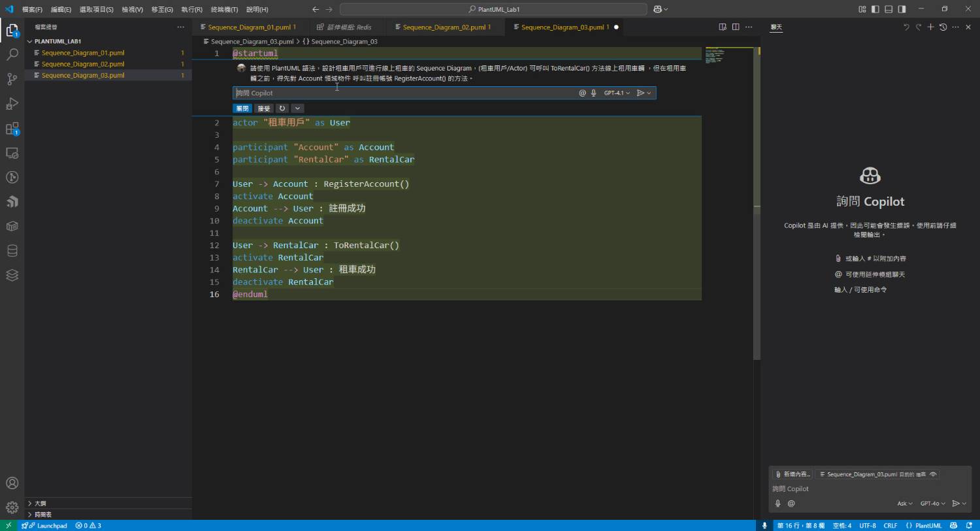The height and width of the screenshot is (531, 980).
Task: Open the 檔案(F) menu
Action: 32,9
